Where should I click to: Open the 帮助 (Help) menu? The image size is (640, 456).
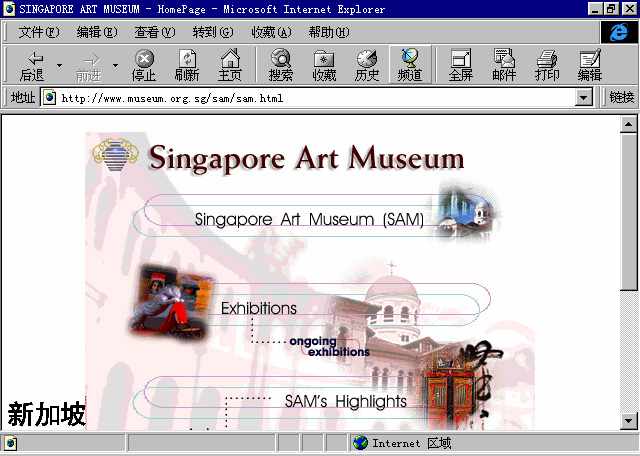pyautogui.click(x=328, y=32)
